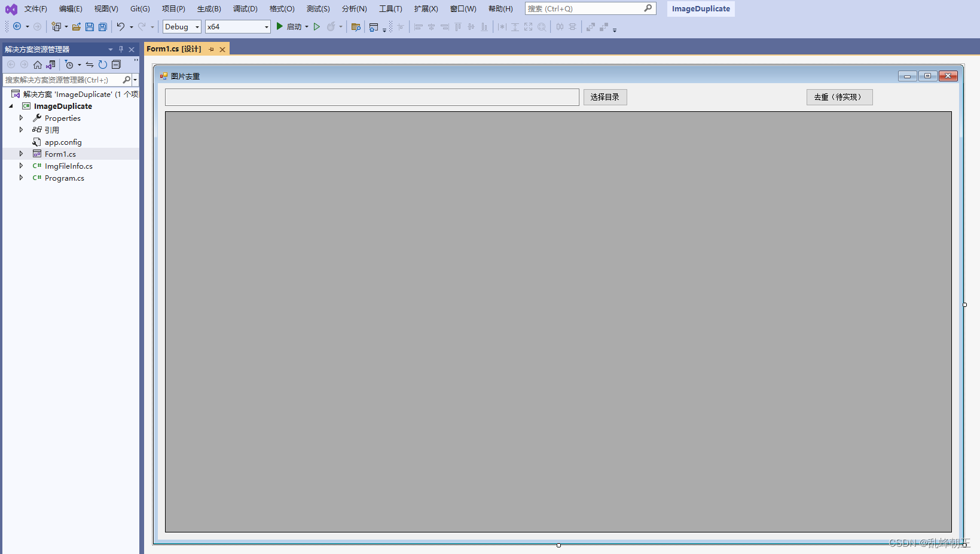Select the Form1.cs [设计] tab
Screen dimensions: 980x554
point(174,49)
